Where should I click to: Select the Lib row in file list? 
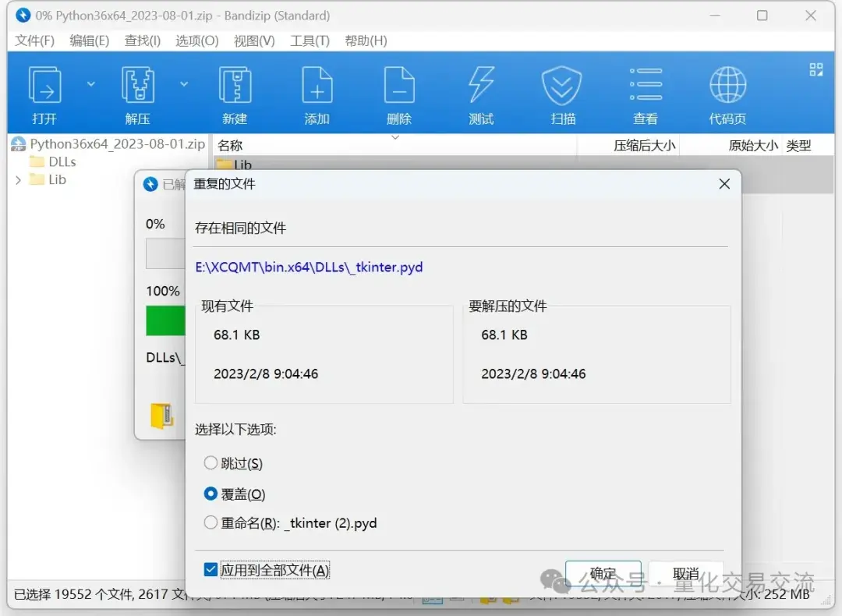coord(524,164)
